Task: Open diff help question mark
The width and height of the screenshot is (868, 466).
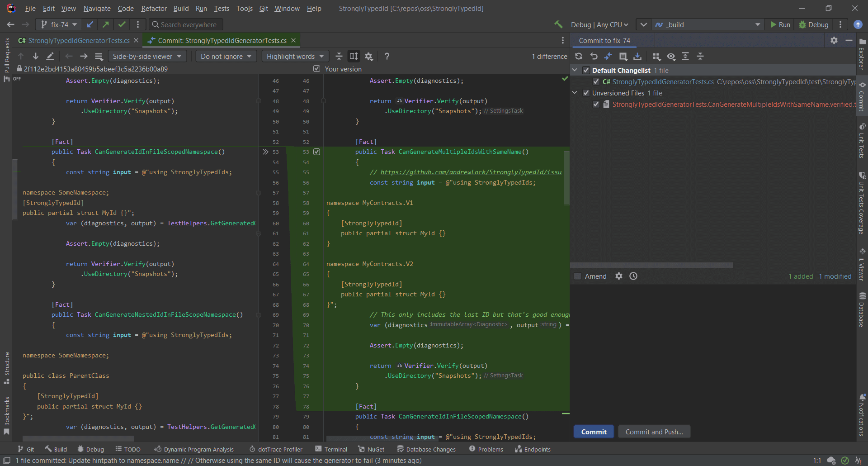Action: point(387,56)
